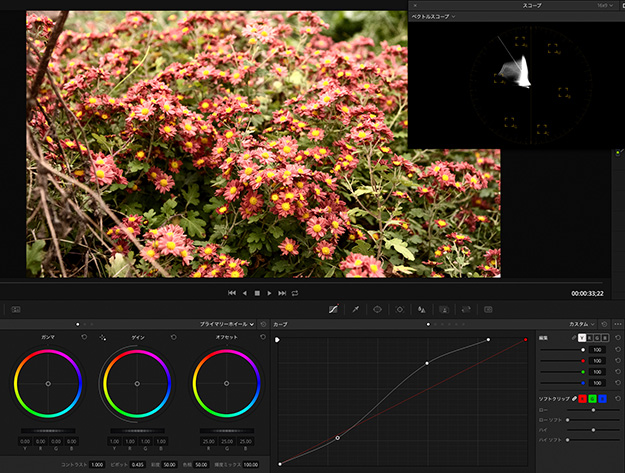Open the Primaries Wheels mode dropdown
Viewport: 625px width, 473px height.
(230, 324)
